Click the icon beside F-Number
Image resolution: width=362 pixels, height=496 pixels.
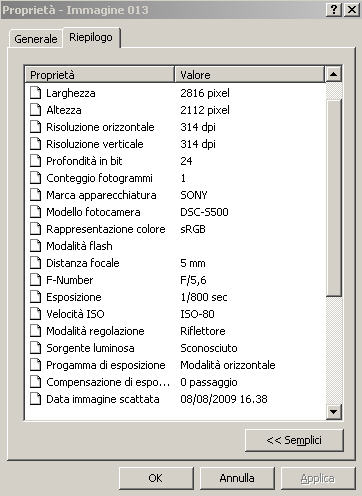tap(35, 280)
